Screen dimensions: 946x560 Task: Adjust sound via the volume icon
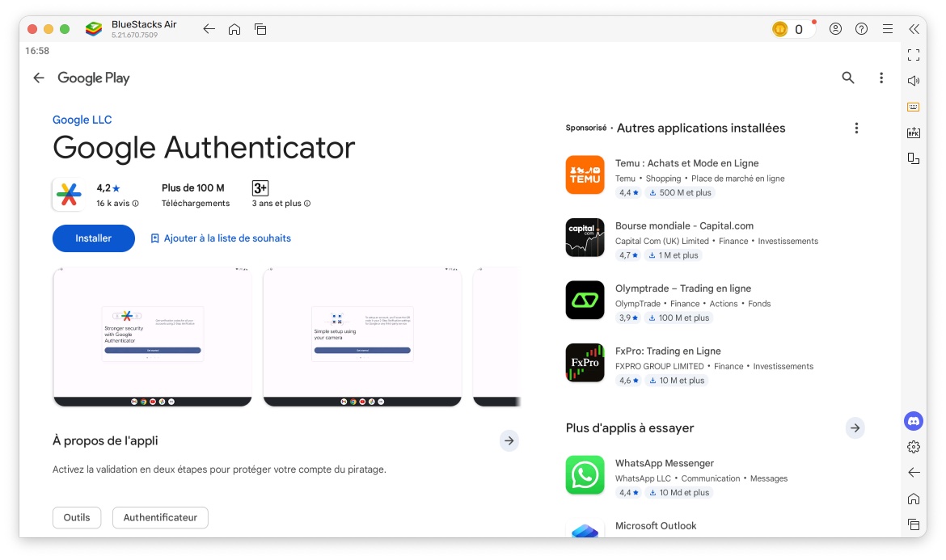click(x=914, y=80)
